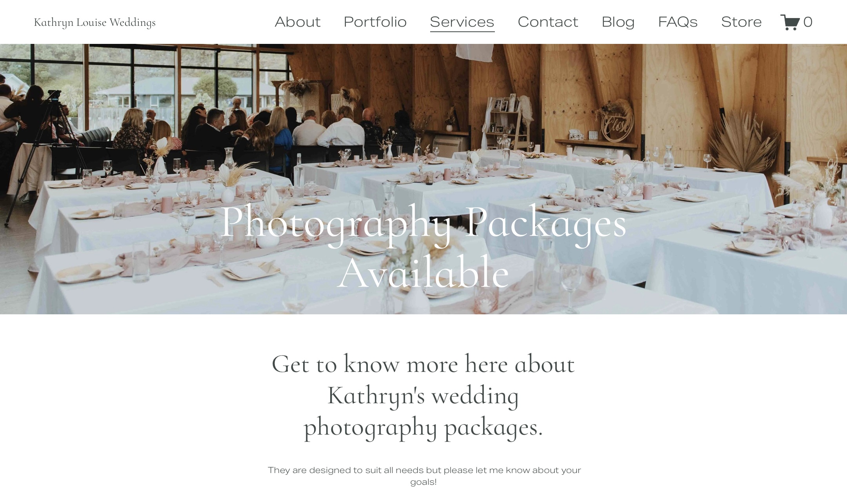Visit the Store from the navigation
This screenshot has height=504, width=847.
(741, 22)
